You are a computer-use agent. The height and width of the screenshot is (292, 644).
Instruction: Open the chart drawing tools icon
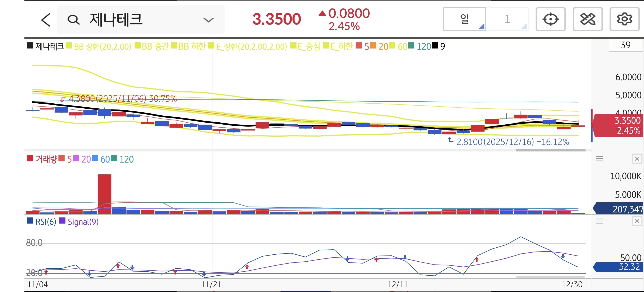[x=587, y=19]
